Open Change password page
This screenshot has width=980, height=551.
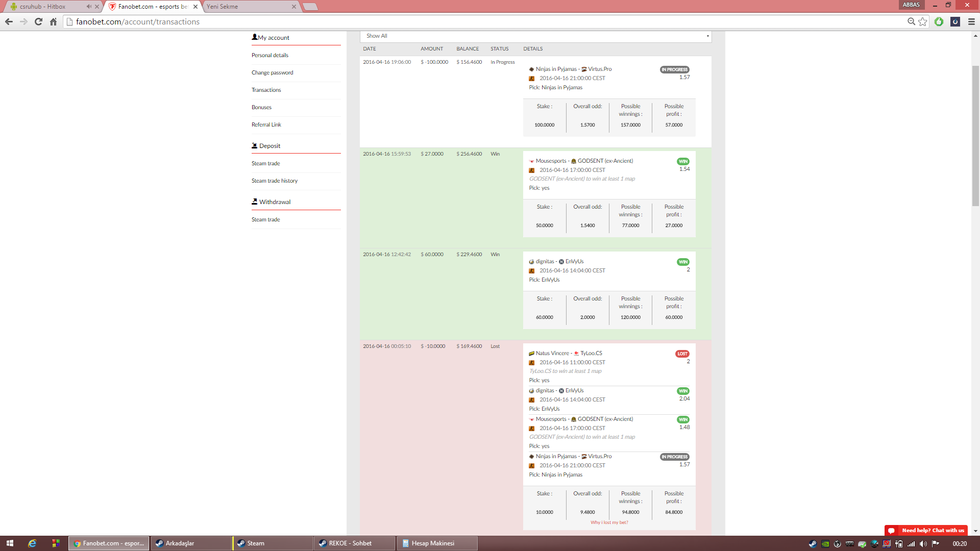pos(272,72)
